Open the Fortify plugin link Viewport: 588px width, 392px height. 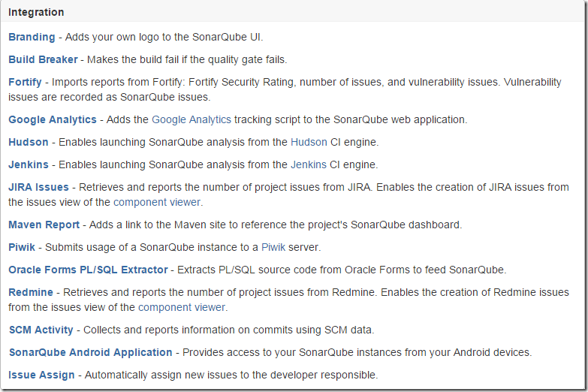point(25,82)
